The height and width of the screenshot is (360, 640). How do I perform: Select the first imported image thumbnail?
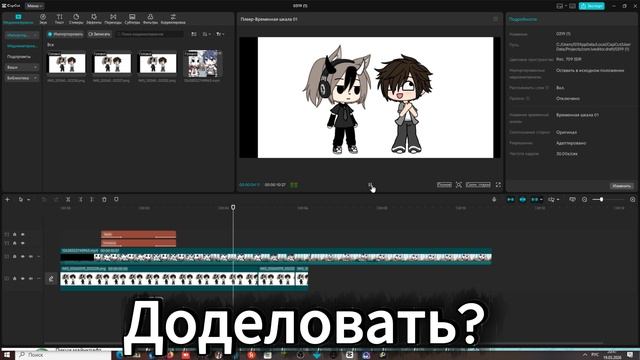67,63
